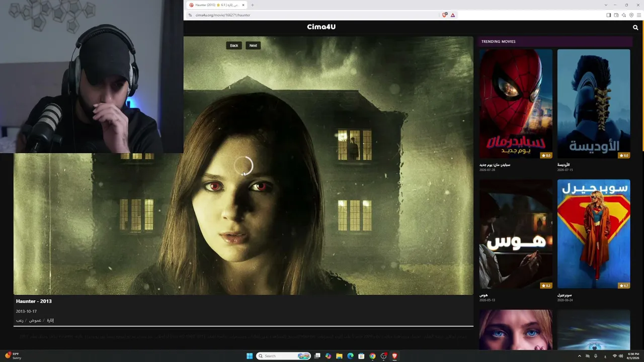Close the Haunter (2013) browser tab
This screenshot has width=644, height=362.
[243, 5]
